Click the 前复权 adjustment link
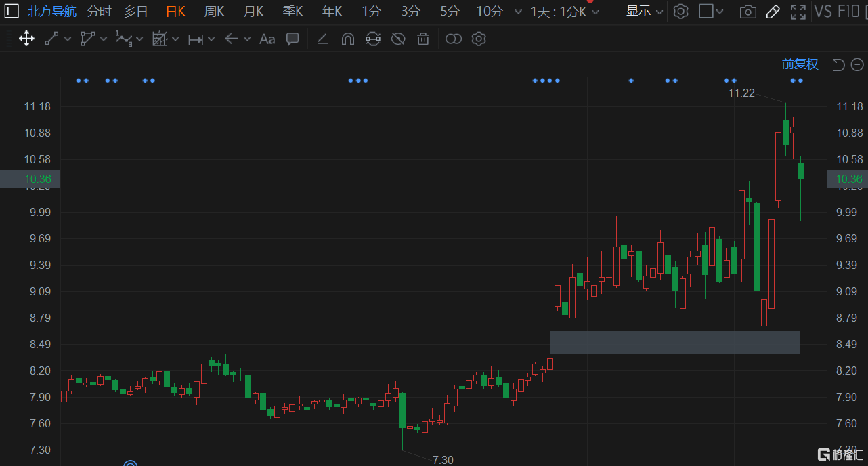Viewport: 868px width, 466px height. click(x=800, y=64)
